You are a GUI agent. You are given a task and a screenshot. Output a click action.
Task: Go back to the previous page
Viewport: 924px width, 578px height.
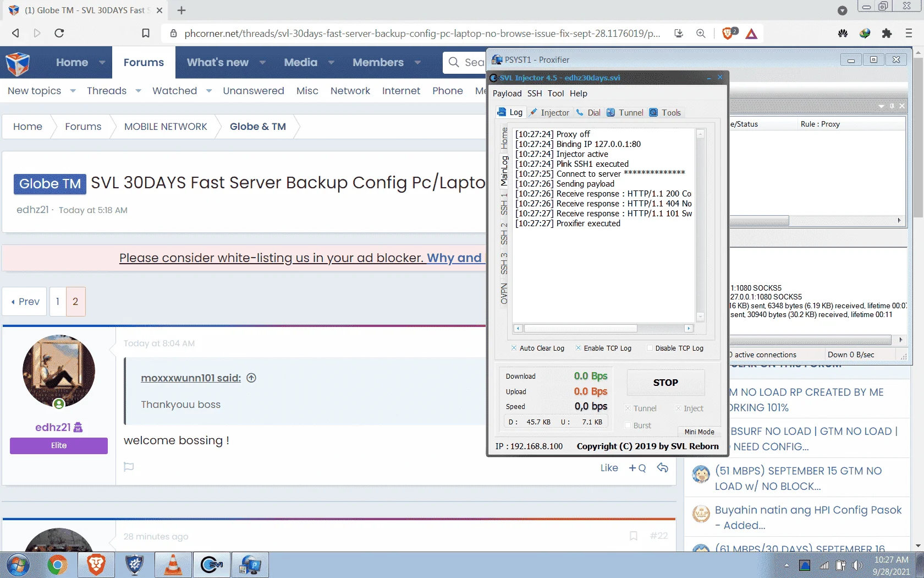pos(15,33)
